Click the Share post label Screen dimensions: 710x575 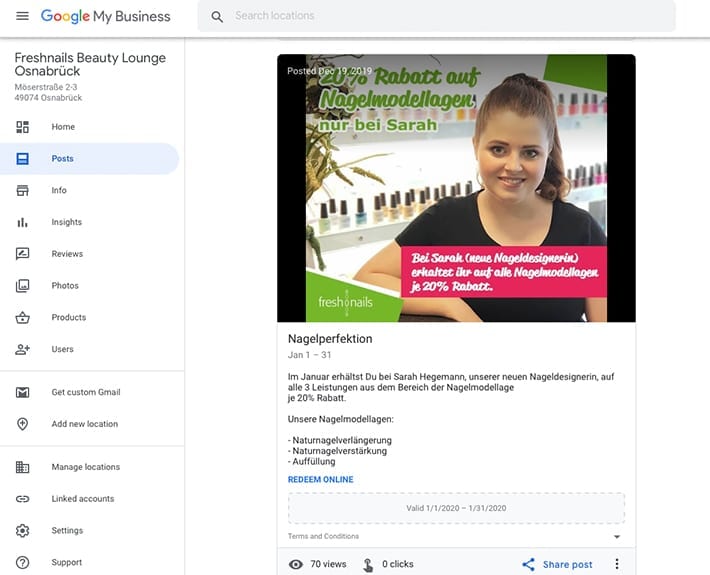(x=567, y=564)
